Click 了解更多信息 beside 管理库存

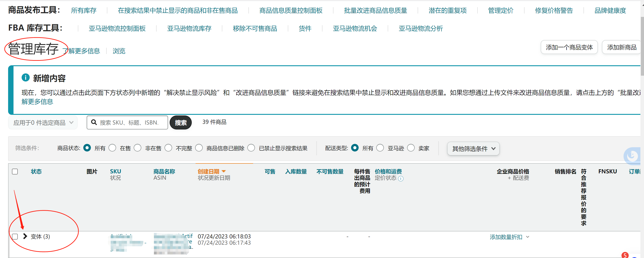coord(81,51)
